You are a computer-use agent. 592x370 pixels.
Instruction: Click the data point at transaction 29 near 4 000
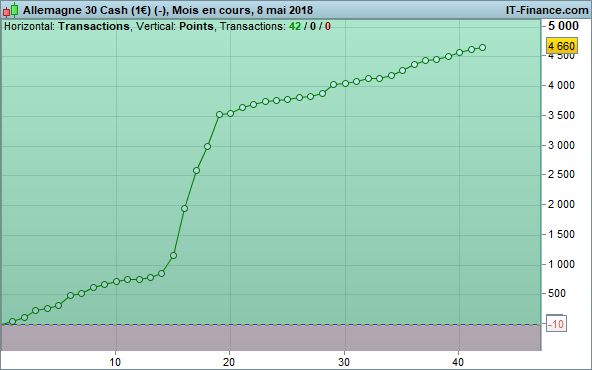333,85
